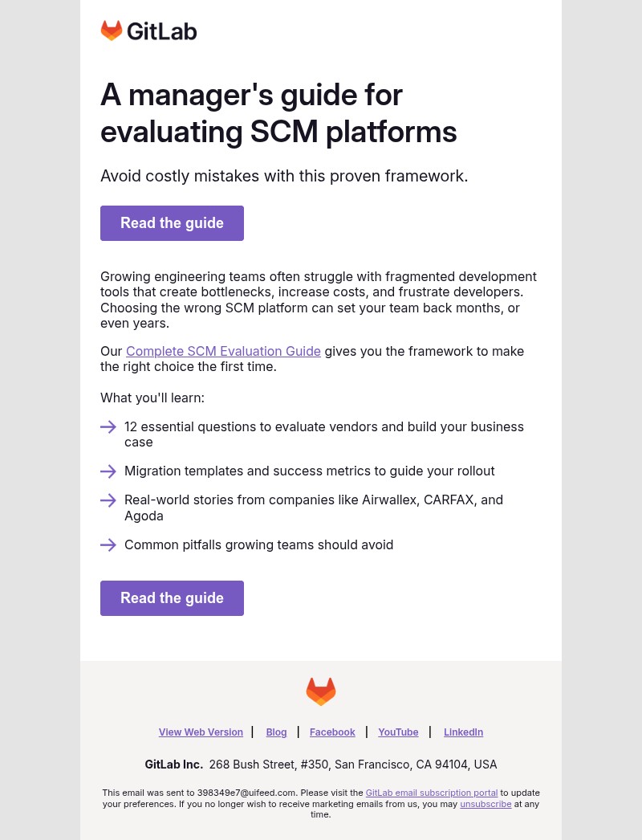The image size is (642, 840).
Task: Click the GitLab logo at the top
Action: 148,31
